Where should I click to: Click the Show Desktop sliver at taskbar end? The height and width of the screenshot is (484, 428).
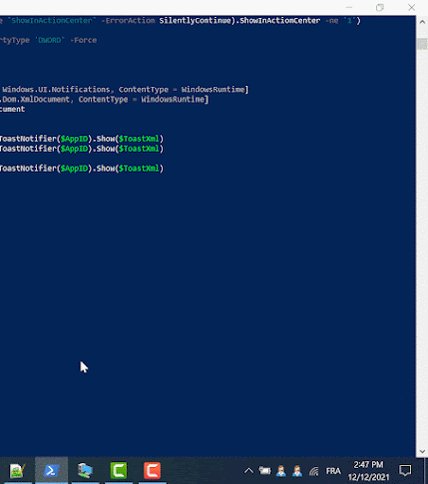[x=426, y=471]
